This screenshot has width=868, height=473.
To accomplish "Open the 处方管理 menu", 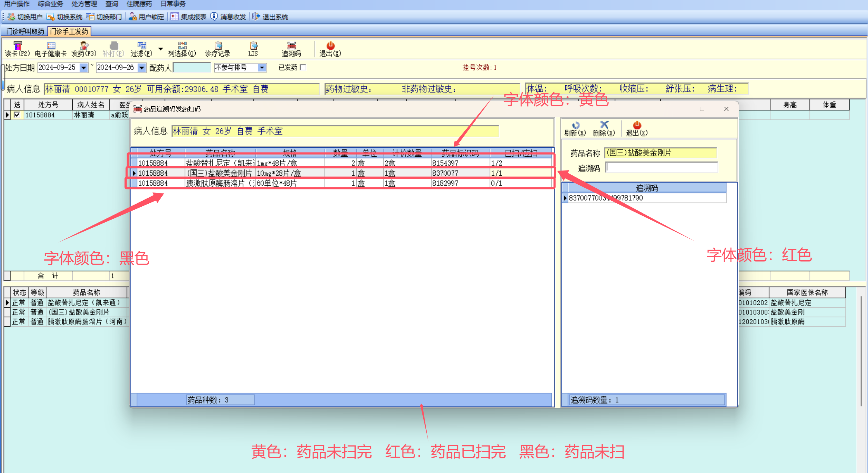I will click(84, 4).
